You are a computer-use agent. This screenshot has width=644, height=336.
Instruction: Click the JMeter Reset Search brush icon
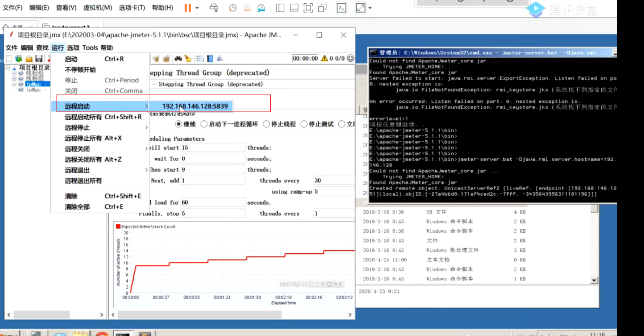(188, 58)
